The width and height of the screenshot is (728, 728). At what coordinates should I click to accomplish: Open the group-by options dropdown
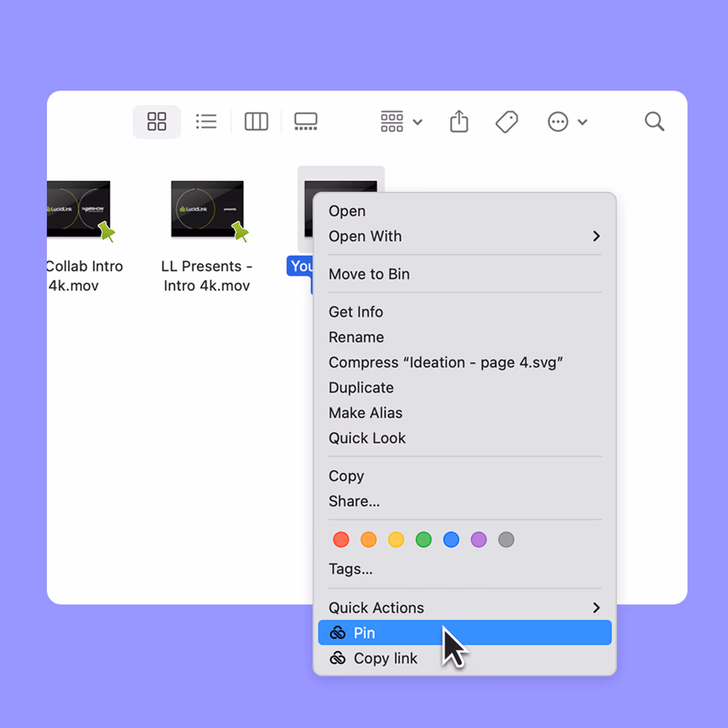pyautogui.click(x=400, y=121)
